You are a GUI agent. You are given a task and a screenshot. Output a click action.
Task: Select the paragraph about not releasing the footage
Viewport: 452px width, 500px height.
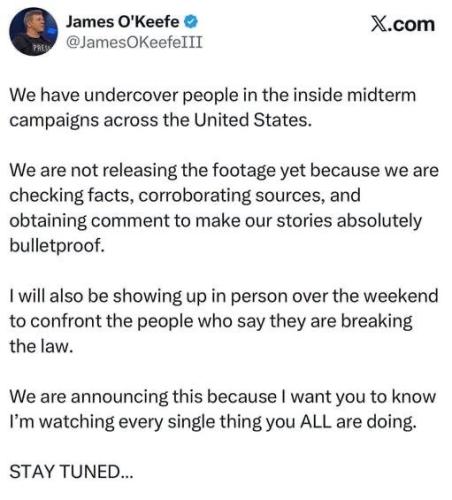pyautogui.click(x=224, y=208)
